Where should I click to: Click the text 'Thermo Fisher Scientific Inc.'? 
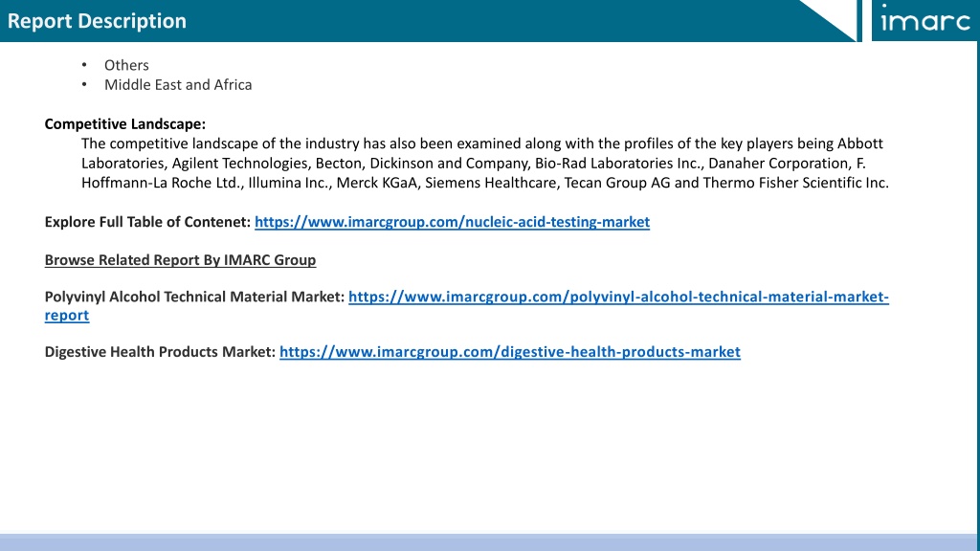pyautogui.click(x=795, y=183)
